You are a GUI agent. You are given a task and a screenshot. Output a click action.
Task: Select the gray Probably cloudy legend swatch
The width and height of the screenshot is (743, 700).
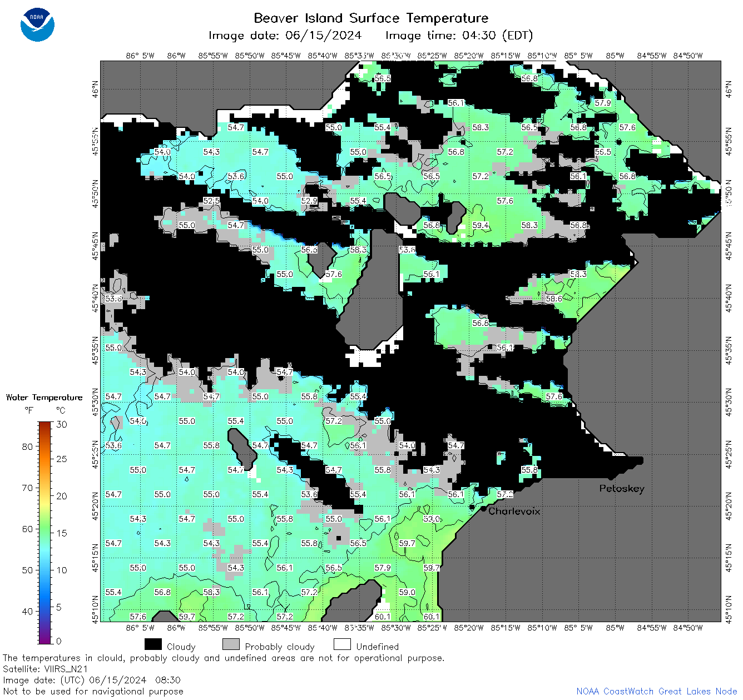pos(231,644)
